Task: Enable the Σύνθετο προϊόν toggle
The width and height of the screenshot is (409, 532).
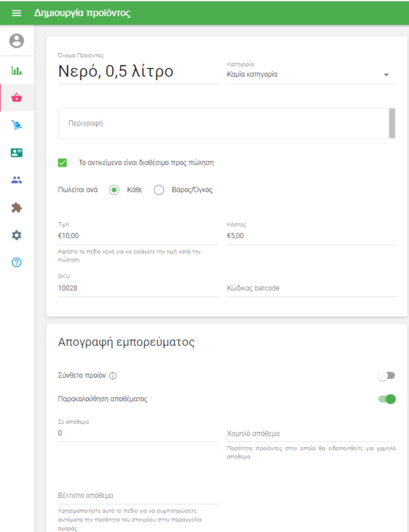Action: 387,376
